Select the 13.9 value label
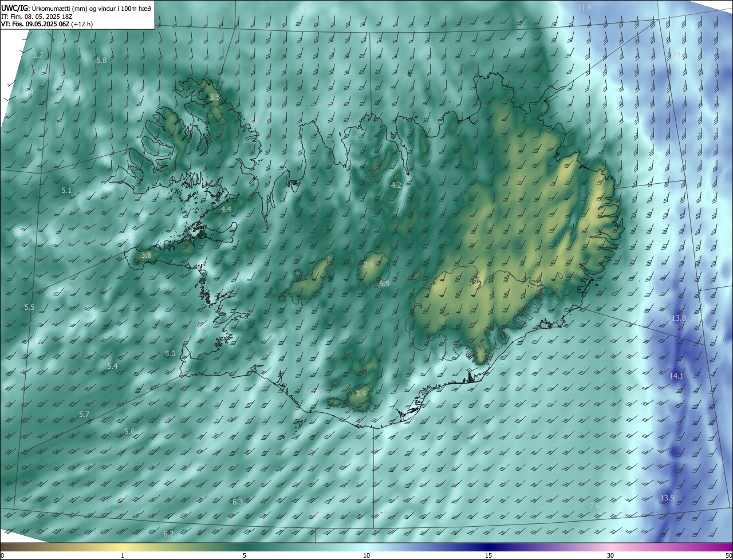Image resolution: width=733 pixels, height=560 pixels. tap(667, 498)
